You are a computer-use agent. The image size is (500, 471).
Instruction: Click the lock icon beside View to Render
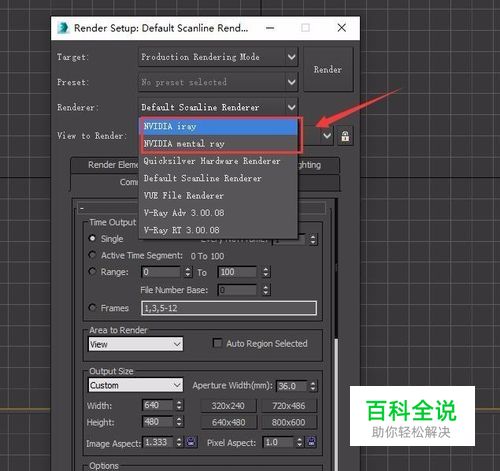pyautogui.click(x=345, y=136)
